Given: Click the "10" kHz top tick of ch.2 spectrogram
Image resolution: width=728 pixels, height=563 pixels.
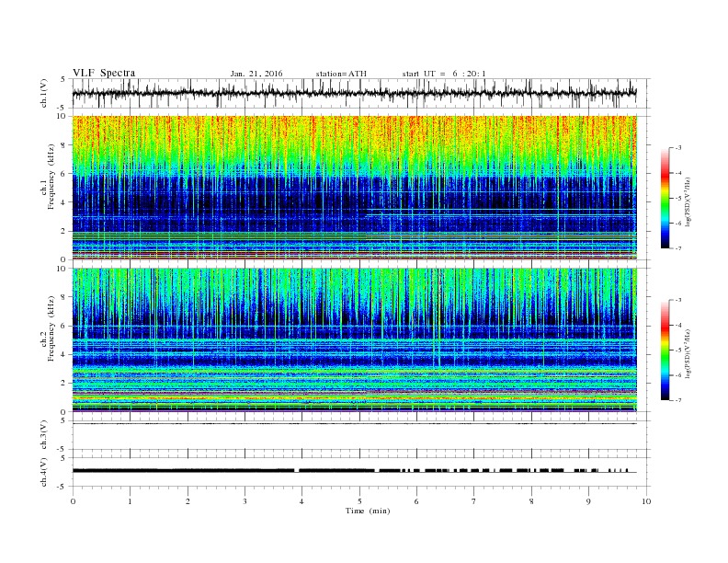Looking at the screenshot, I should pyautogui.click(x=62, y=269).
